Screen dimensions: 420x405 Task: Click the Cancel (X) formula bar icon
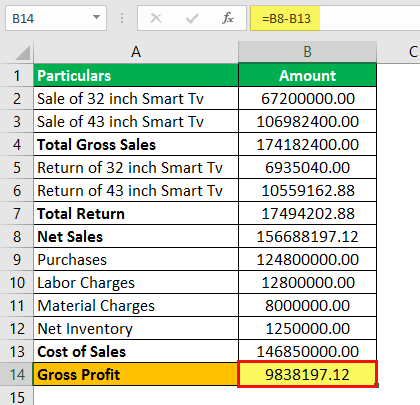click(156, 18)
